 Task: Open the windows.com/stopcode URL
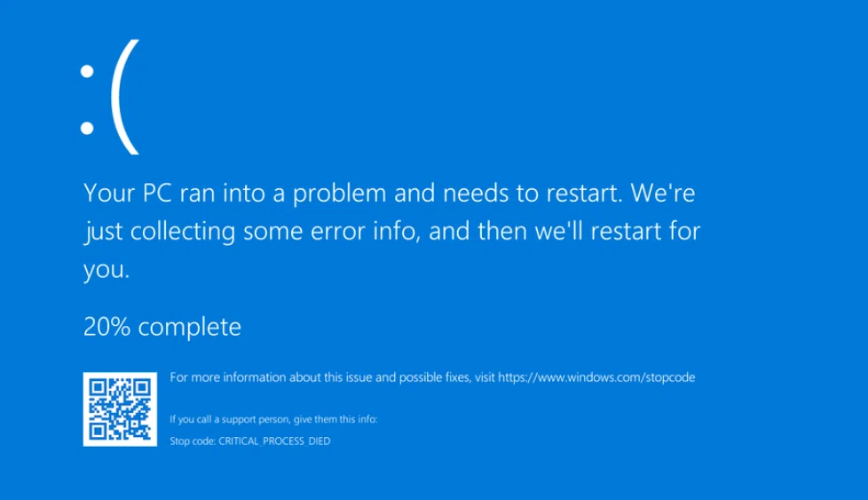pos(596,377)
